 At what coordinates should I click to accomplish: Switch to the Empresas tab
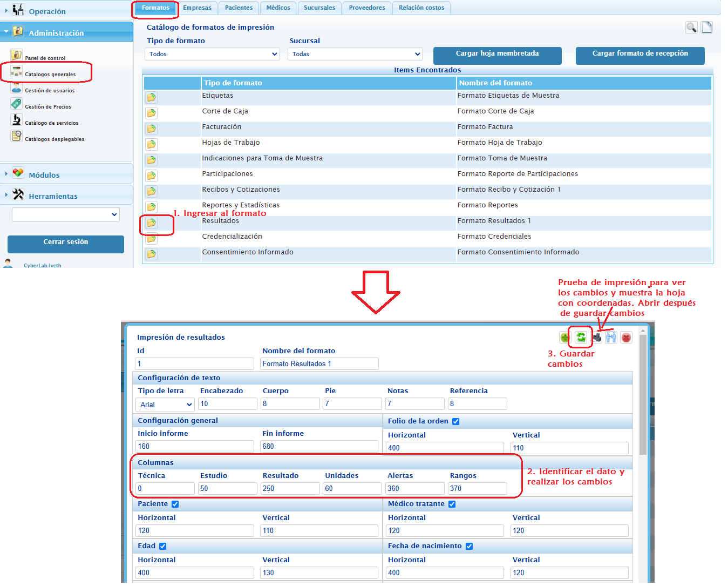coord(197,8)
